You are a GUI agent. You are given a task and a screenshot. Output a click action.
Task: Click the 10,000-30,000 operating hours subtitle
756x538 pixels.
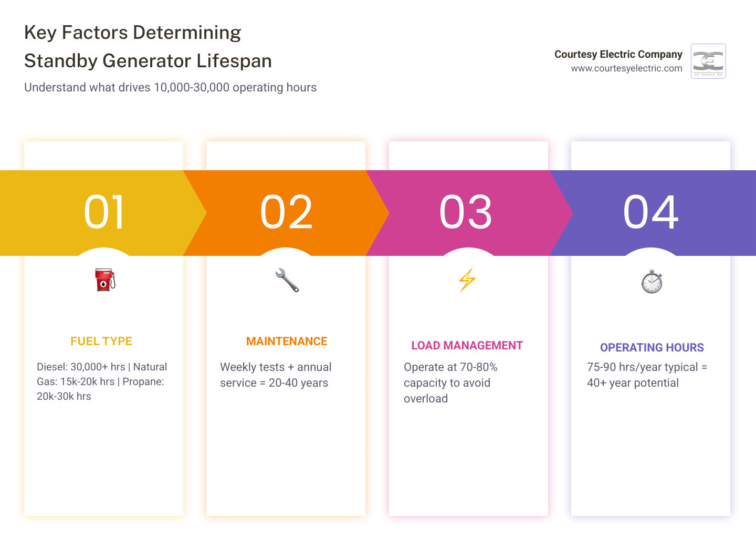pyautogui.click(x=171, y=87)
